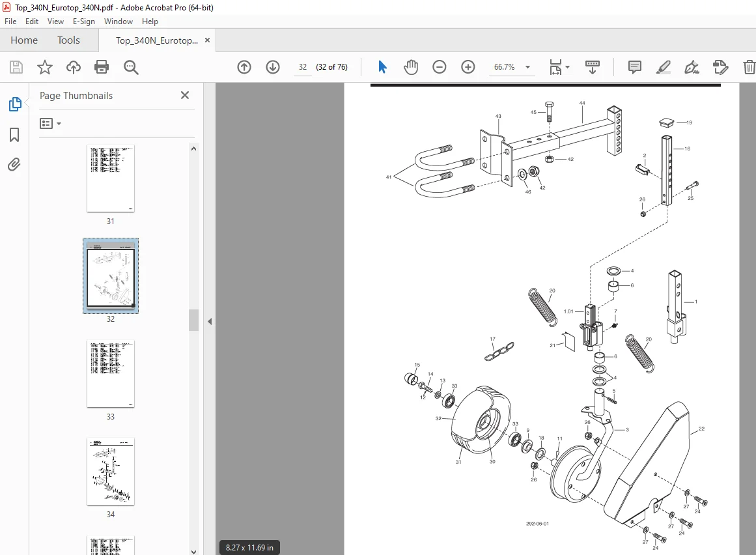
Task: Add document to starred with star icon
Action: (45, 67)
